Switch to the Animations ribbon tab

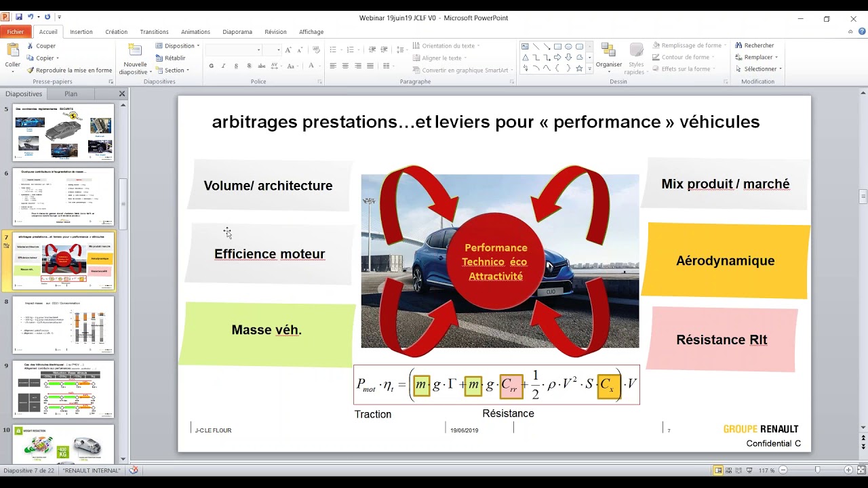[195, 32]
